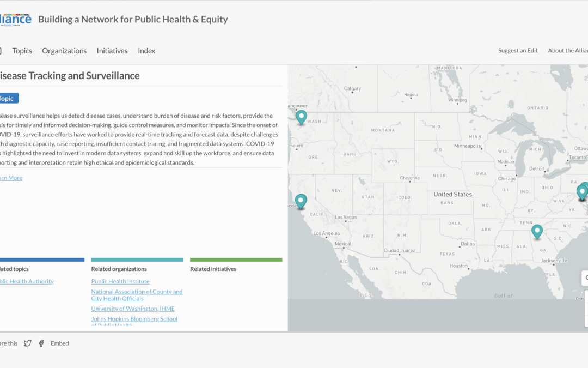Open the University of Washington, IHME link

click(x=133, y=308)
